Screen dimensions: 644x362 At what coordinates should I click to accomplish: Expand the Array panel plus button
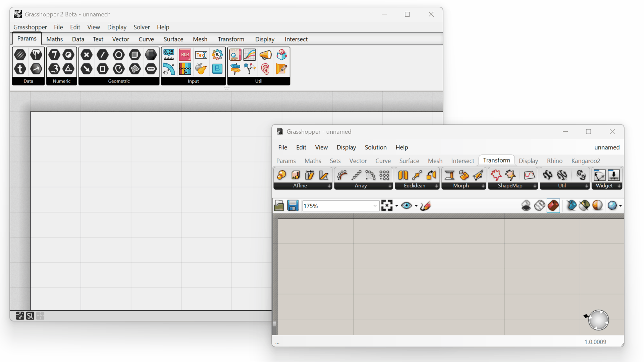(390, 186)
